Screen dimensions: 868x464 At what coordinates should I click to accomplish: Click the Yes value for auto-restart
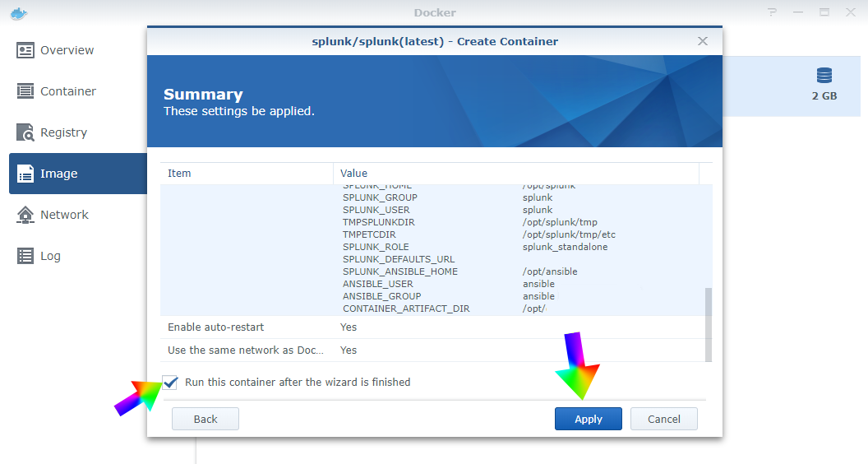[x=349, y=327]
